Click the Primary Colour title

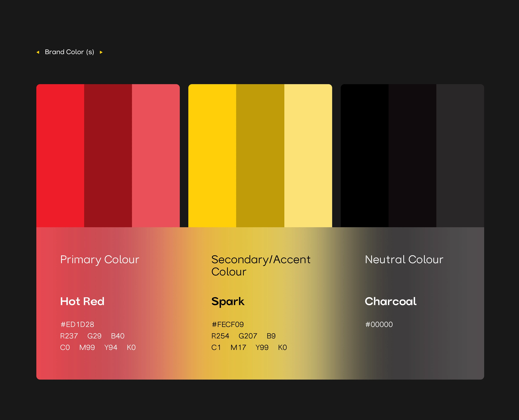(100, 260)
